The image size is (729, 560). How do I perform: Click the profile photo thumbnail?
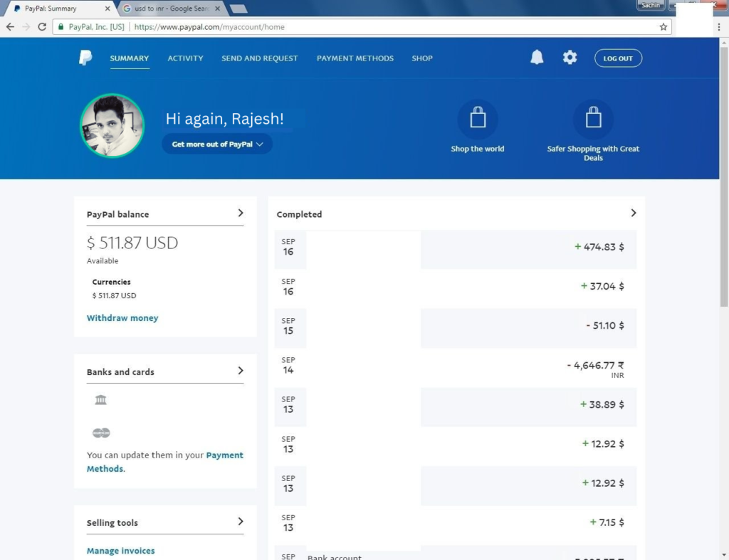[112, 125]
